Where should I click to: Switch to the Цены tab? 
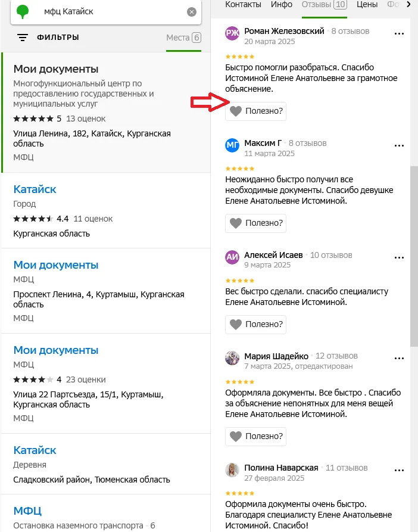coord(367,5)
